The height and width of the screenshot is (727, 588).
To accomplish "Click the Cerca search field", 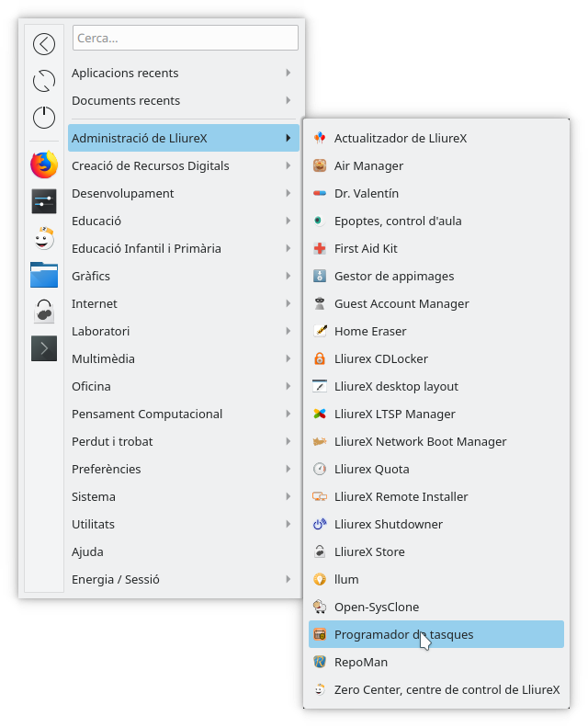I will point(186,38).
